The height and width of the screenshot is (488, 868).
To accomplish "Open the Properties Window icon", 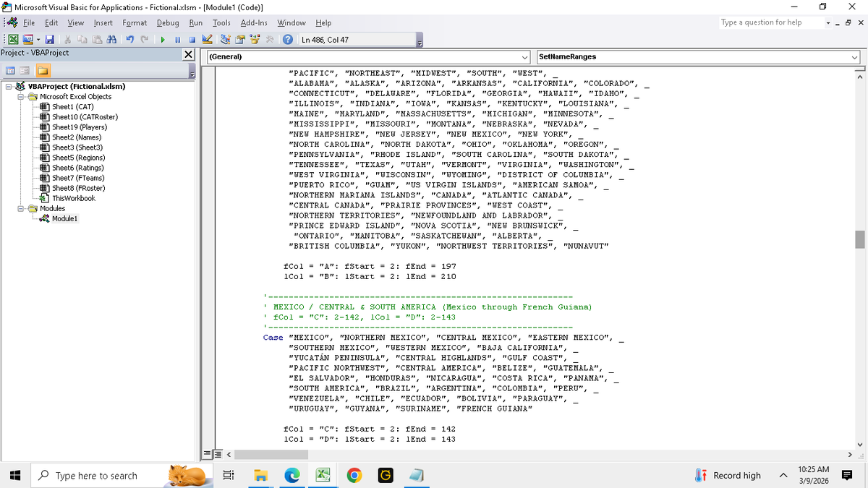I will coord(240,40).
